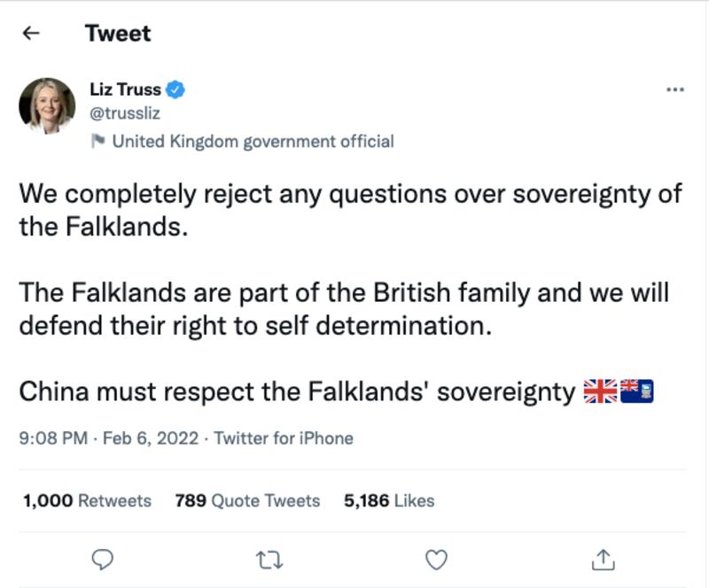Click the Union Jack flag emoji
Viewport: 709px width, 588px height.
[600, 391]
